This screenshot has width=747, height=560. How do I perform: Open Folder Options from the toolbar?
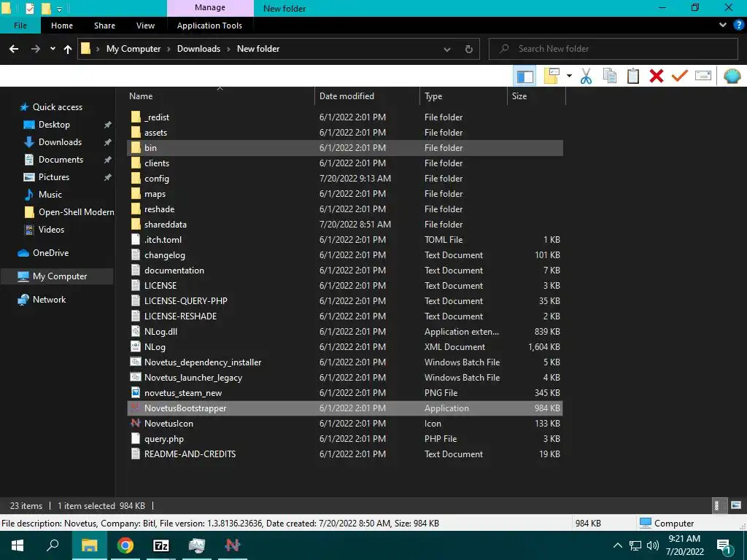[x=551, y=76]
